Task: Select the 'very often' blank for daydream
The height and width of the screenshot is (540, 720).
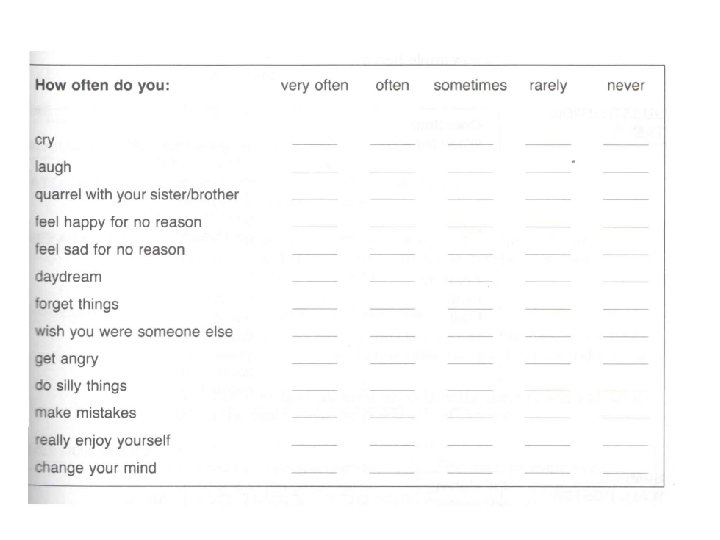Action: (314, 279)
